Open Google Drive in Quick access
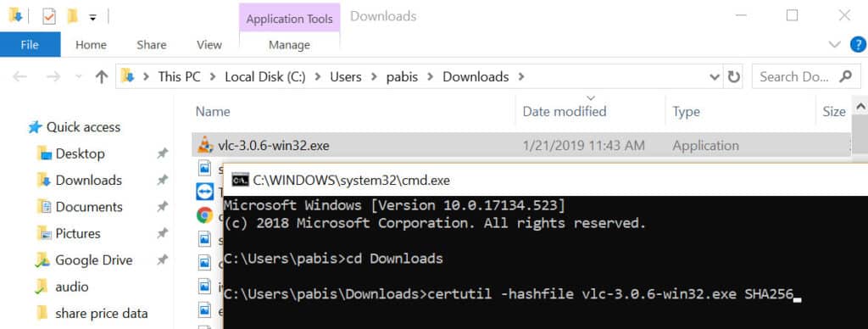The height and width of the screenshot is (329, 868). coord(93,259)
